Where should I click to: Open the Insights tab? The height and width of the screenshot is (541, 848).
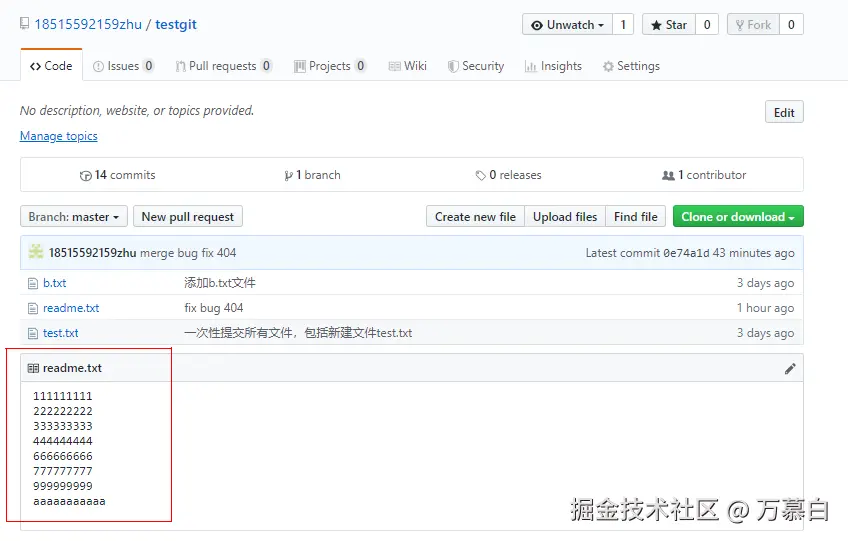pyautogui.click(x=553, y=66)
